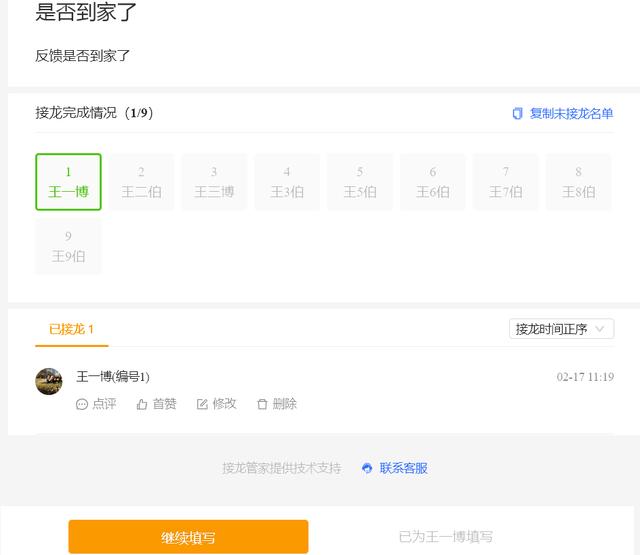Give first like with 首赞 label
Image resolution: width=640 pixels, height=555 pixels.
(x=164, y=404)
